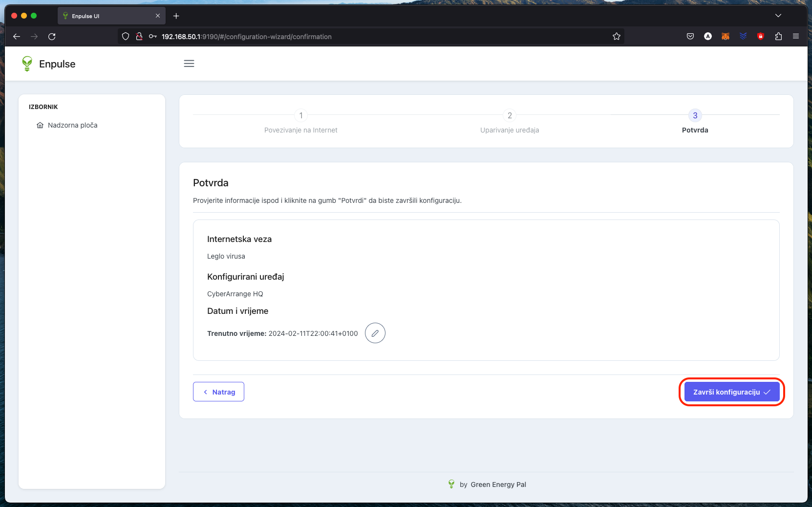Open the edit pencil icon next to current time
812x507 pixels.
(x=375, y=333)
